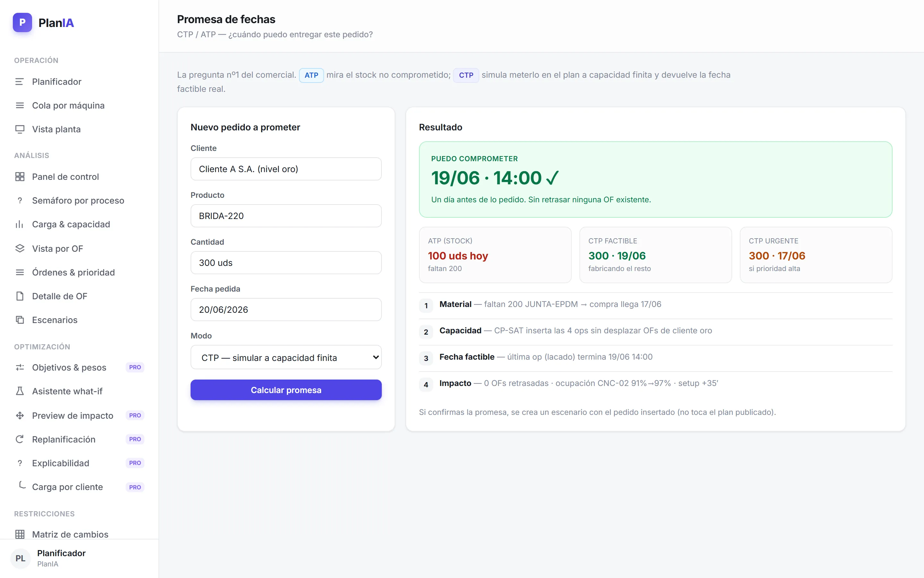Click the Matriz de cambios table icon

(20, 534)
